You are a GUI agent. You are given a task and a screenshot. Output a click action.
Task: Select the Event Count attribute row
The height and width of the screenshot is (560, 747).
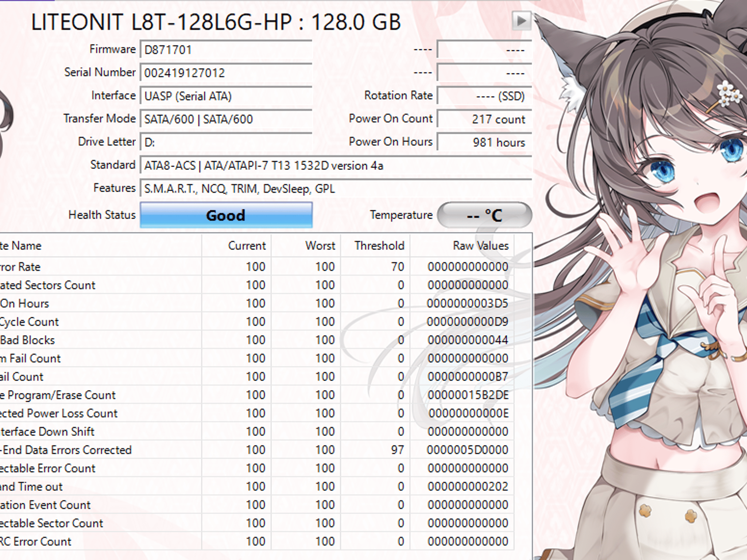(x=257, y=505)
